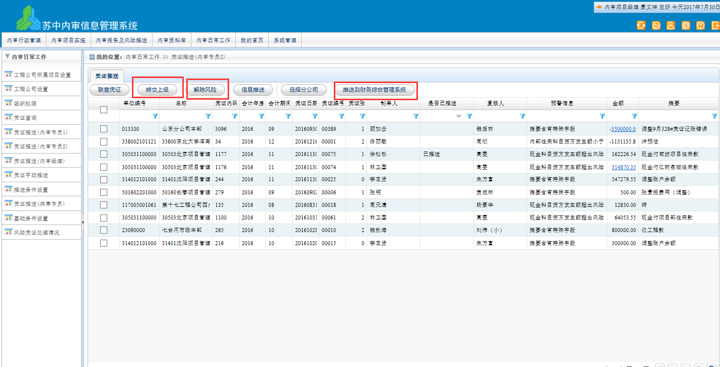Open the user profile icon in header

click(671, 26)
